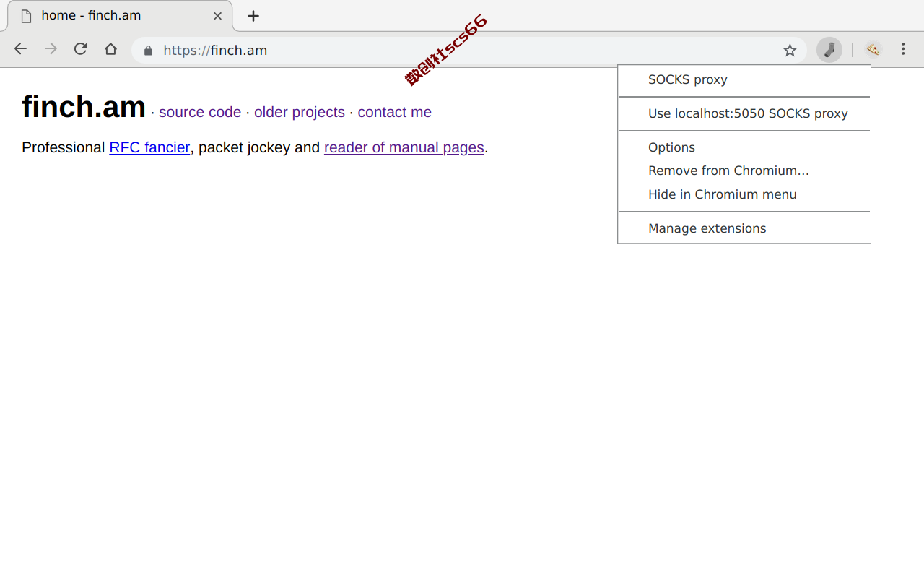View site info via padlock icon

[x=149, y=51]
